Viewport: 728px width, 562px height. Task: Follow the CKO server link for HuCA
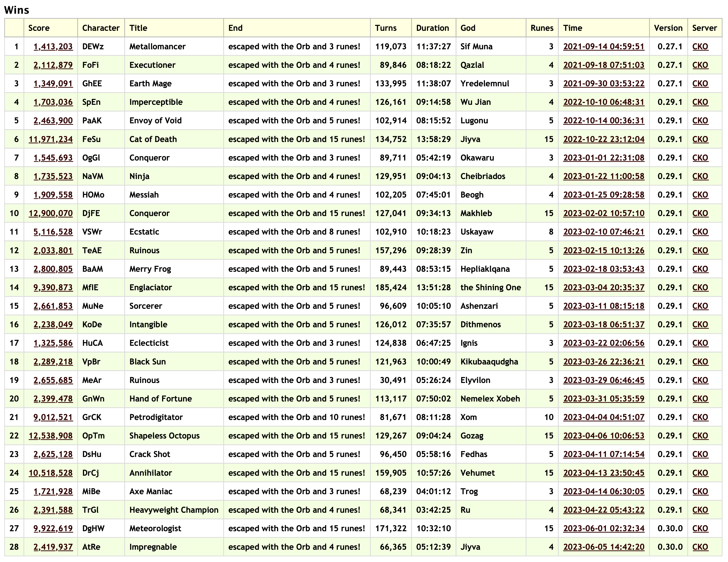click(700, 343)
